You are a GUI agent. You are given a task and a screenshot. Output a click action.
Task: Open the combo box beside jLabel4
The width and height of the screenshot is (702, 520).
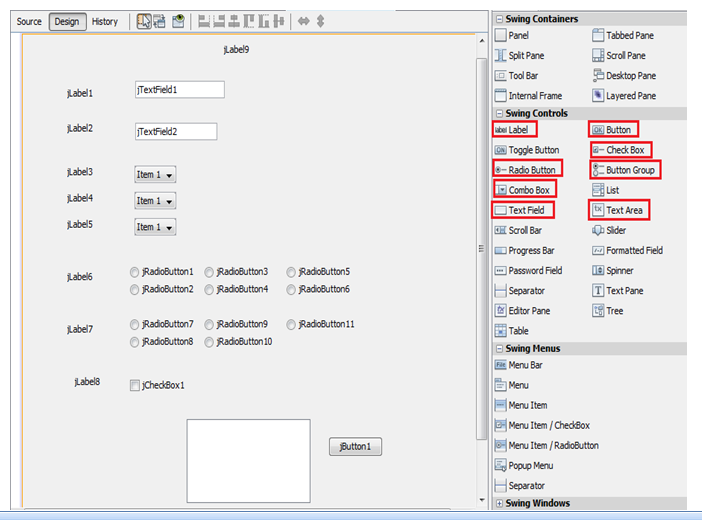(x=155, y=201)
